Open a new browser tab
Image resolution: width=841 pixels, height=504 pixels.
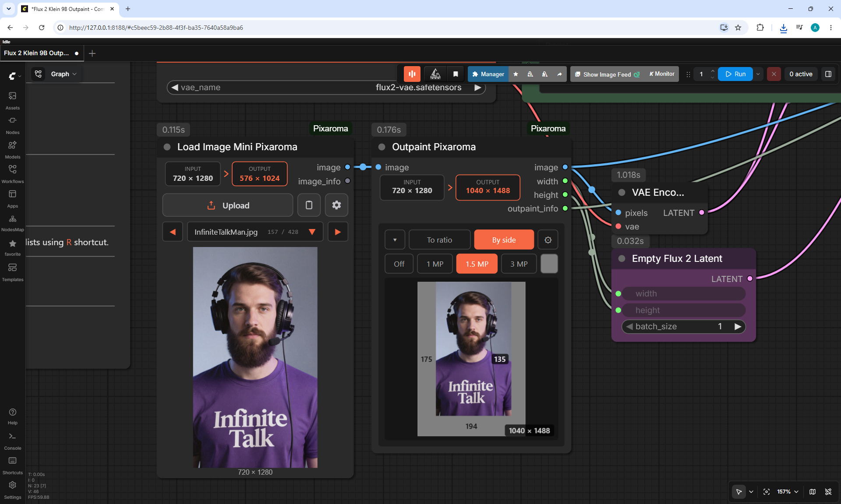(x=128, y=9)
